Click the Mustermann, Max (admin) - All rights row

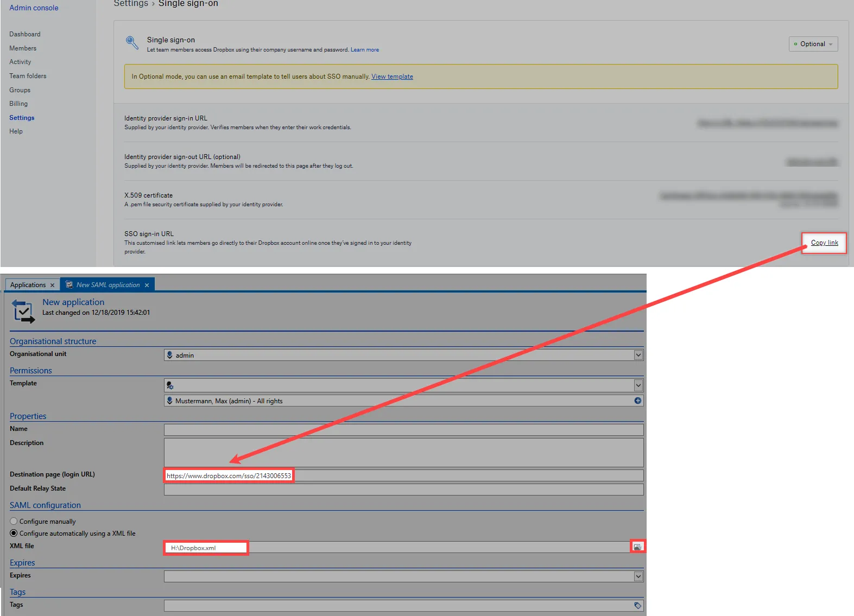[403, 401]
